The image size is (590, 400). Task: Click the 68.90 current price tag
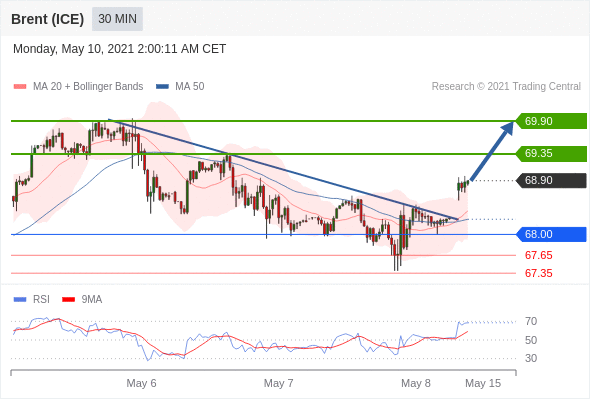(x=550, y=180)
